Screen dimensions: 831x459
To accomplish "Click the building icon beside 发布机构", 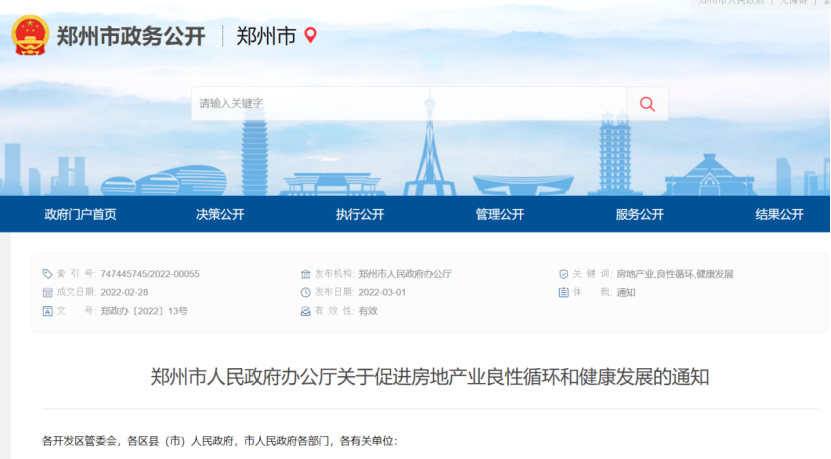I will pos(306,274).
